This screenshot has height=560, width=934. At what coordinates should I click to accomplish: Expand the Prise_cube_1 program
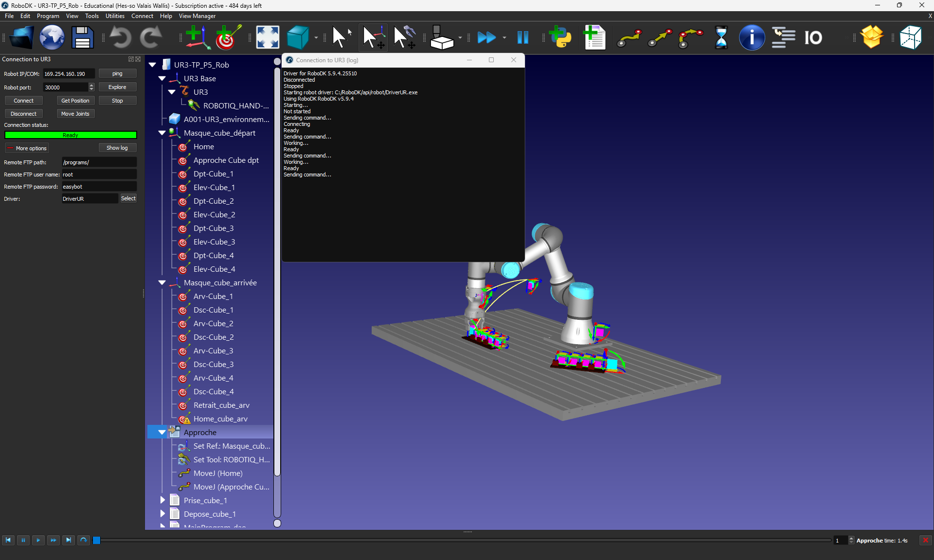[162, 500]
